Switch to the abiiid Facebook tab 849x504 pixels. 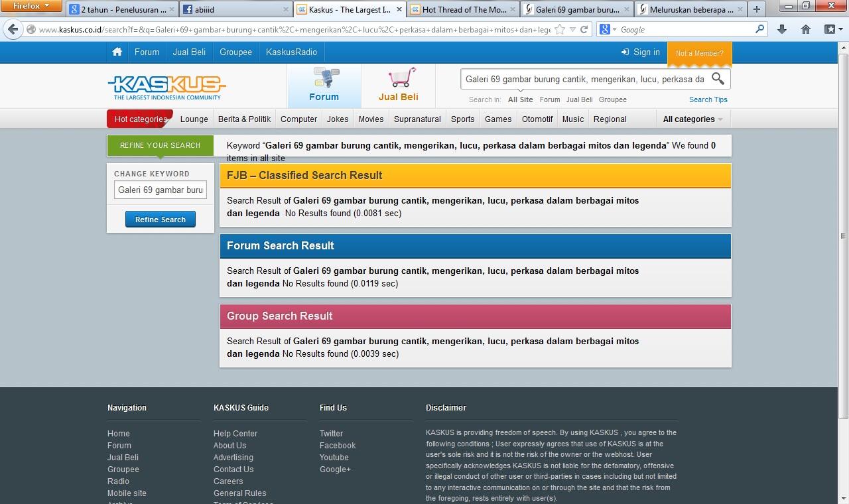[x=237, y=10]
